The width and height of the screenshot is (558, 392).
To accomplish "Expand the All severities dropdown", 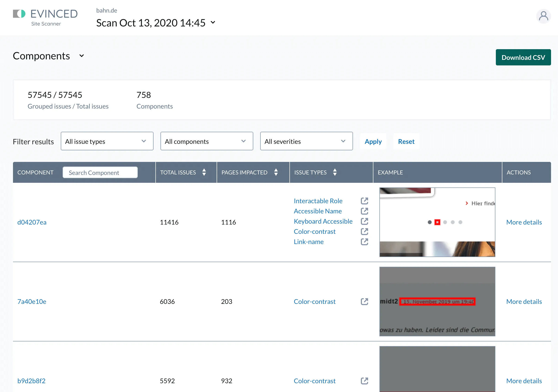I will point(306,141).
